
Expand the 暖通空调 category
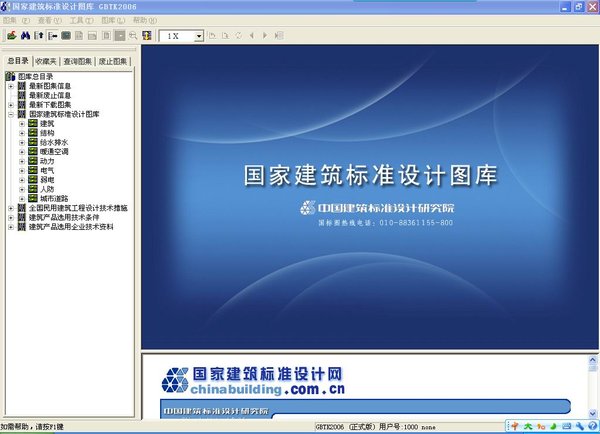coord(22,152)
